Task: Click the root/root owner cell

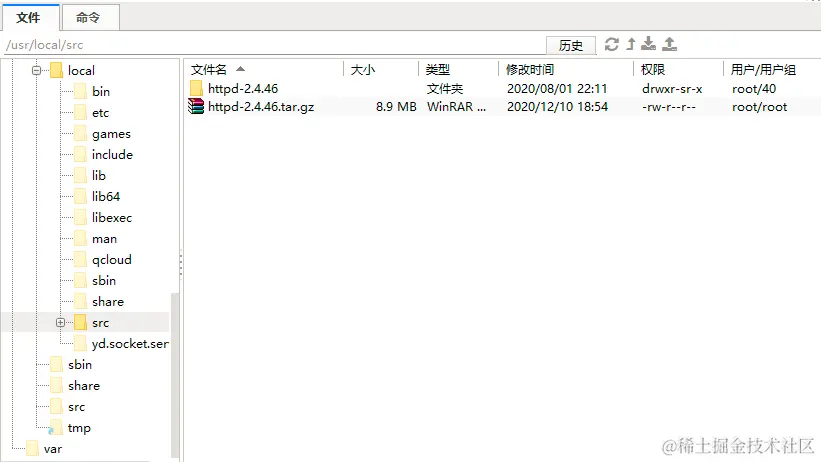Action: (759, 107)
